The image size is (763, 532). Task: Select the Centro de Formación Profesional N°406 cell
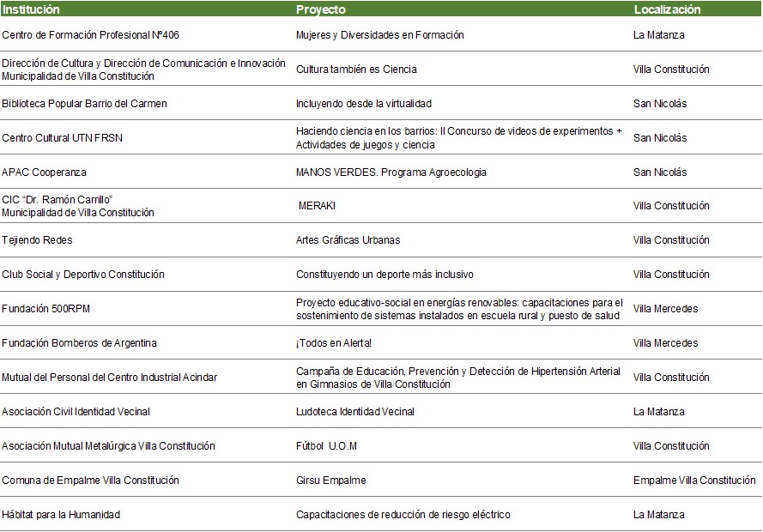click(x=91, y=35)
